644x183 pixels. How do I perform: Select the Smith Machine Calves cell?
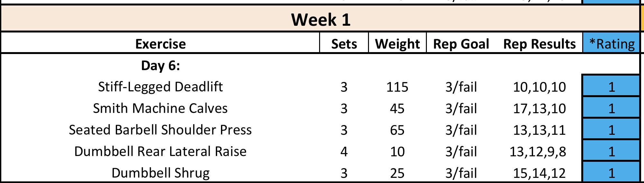[160, 108]
